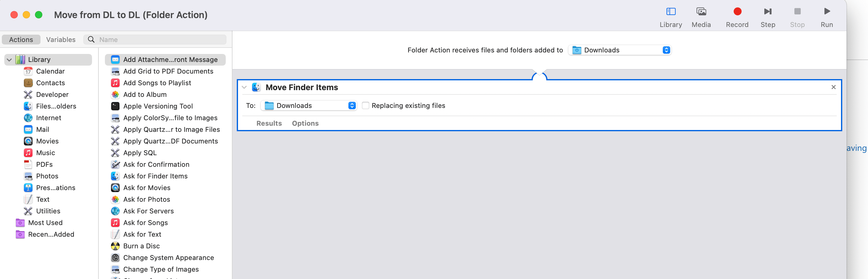Click the Name search field

[155, 40]
